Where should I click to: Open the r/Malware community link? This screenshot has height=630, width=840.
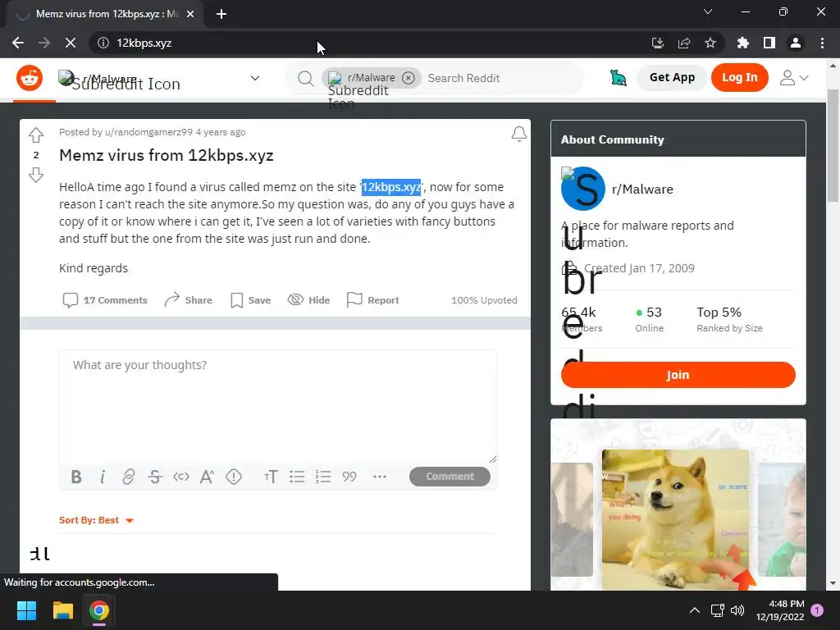642,189
